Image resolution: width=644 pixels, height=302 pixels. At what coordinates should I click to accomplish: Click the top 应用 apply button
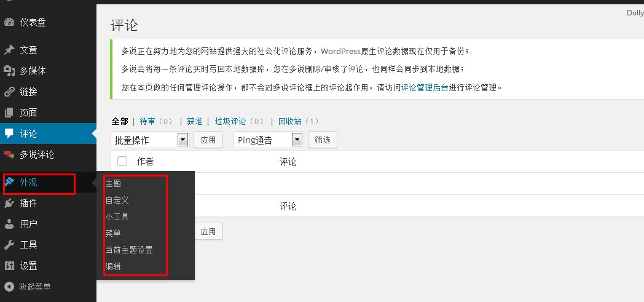tap(208, 140)
